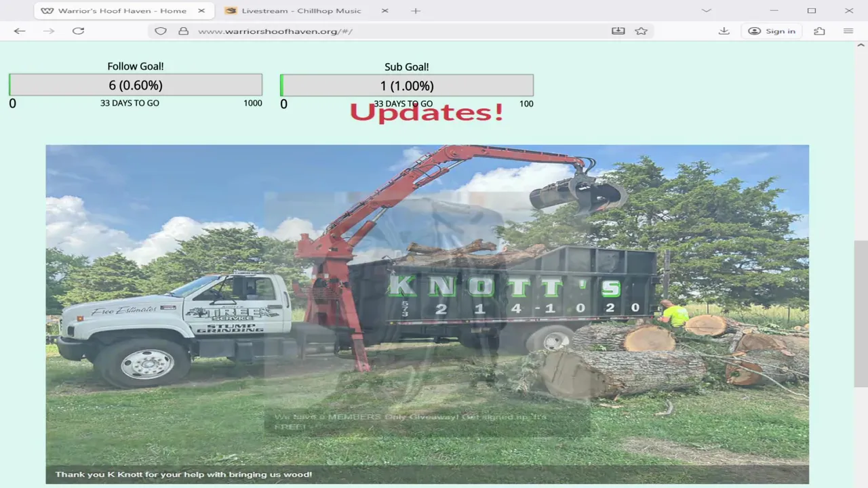Image resolution: width=868 pixels, height=488 pixels.
Task: Click Sign in account button
Action: tap(772, 31)
